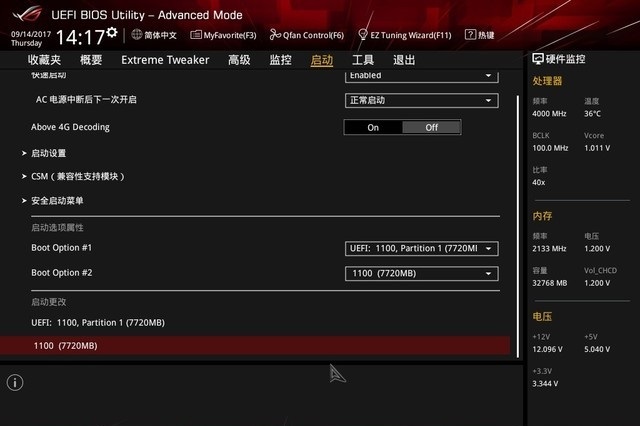Open Qfan Control(F6) fan icon
The height and width of the screenshot is (426, 640).
pyautogui.click(x=274, y=35)
